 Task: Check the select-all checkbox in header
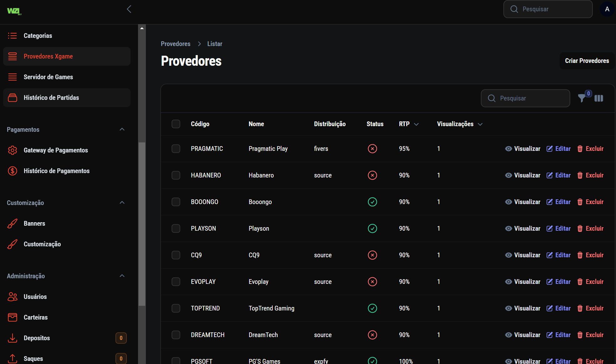[x=176, y=124]
